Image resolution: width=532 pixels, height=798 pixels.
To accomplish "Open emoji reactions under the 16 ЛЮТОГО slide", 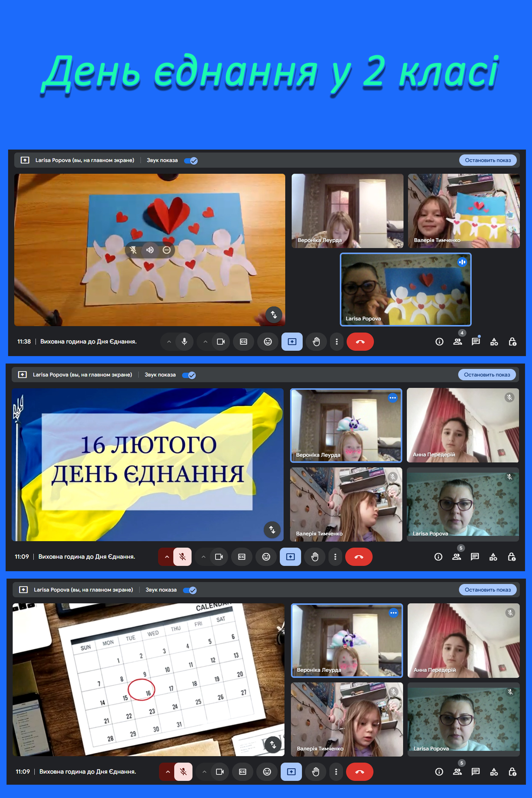I will [x=266, y=557].
